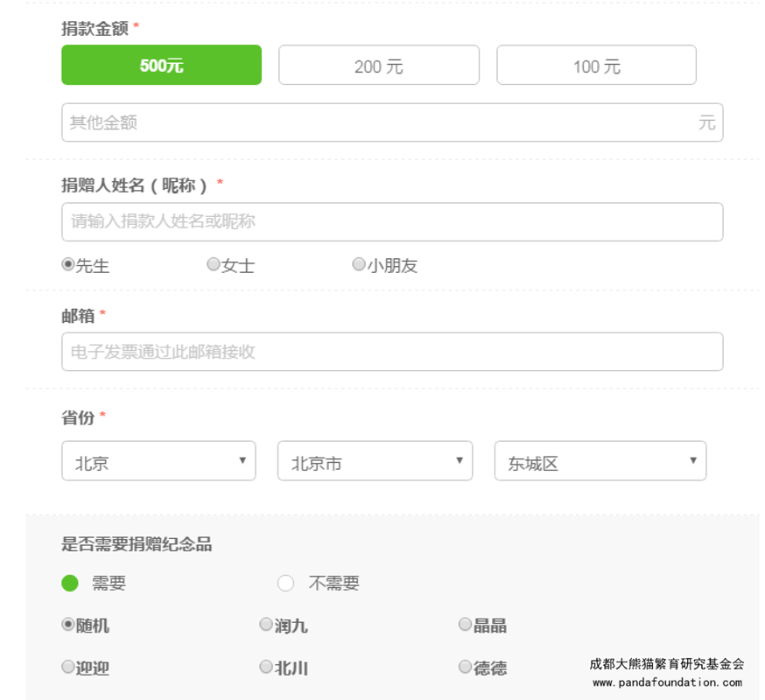
Task: Click the 邮箱 email input field
Action: click(x=391, y=352)
